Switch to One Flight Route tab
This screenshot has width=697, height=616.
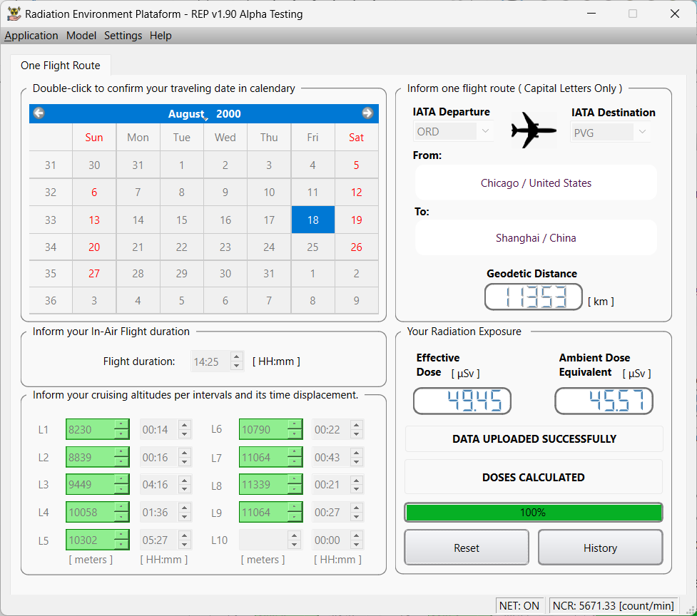click(x=61, y=66)
